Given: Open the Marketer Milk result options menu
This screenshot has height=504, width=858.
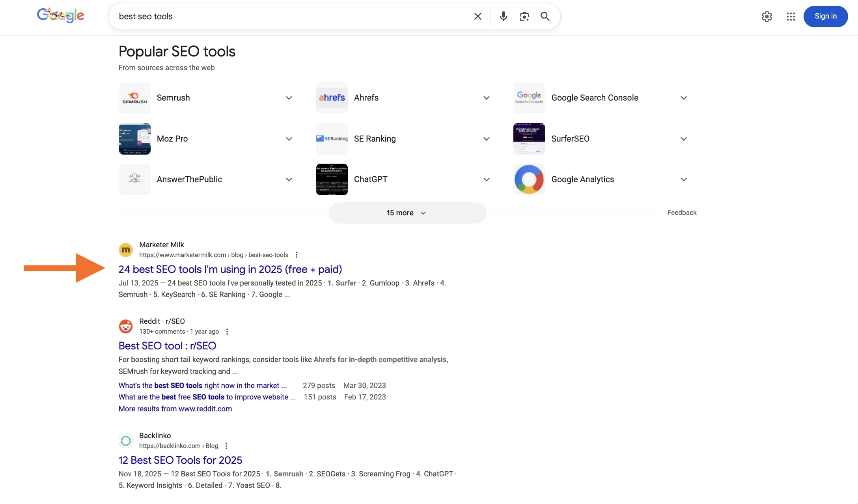Looking at the screenshot, I should pos(297,255).
